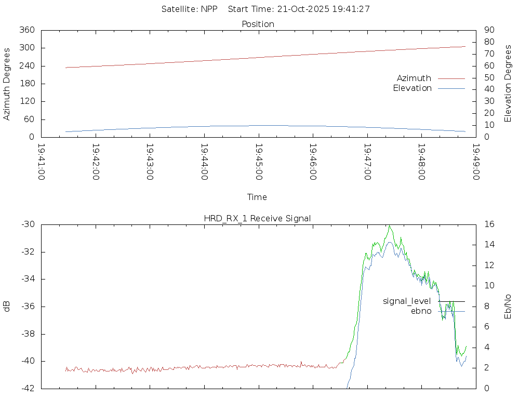Click the 360 tick on the azimuth axis
The width and height of the screenshot is (532, 399).
27,30
